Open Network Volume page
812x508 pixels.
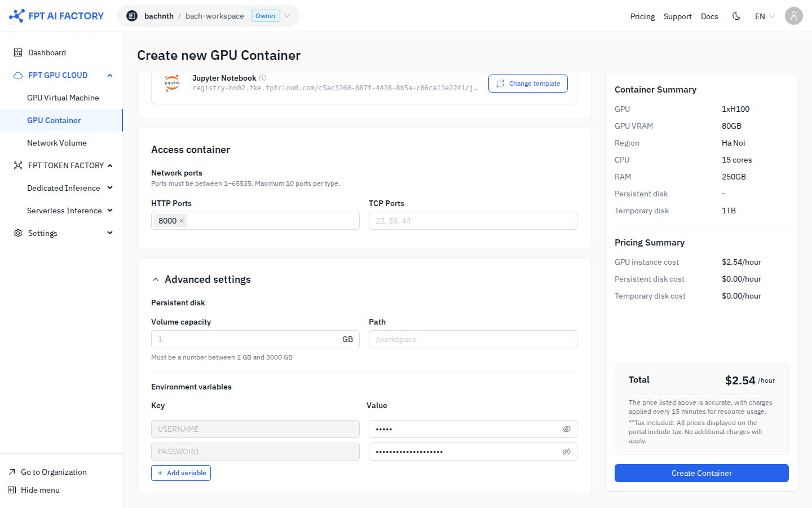pyautogui.click(x=57, y=143)
